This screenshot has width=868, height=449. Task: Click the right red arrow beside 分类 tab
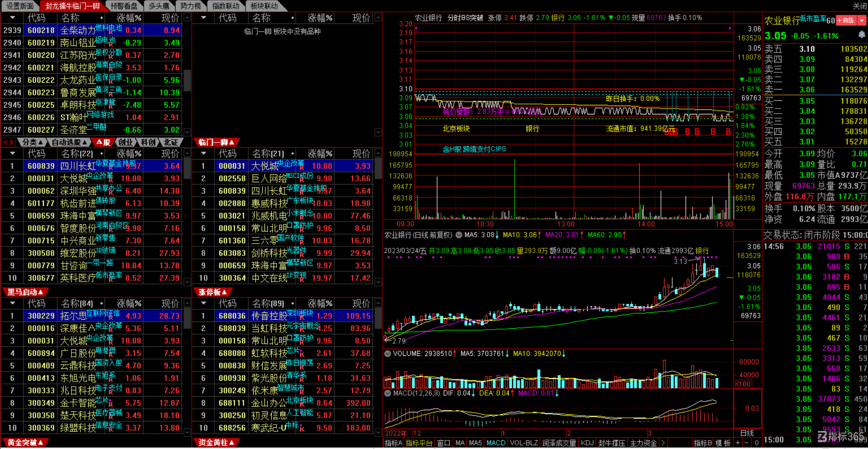[x=12, y=142]
